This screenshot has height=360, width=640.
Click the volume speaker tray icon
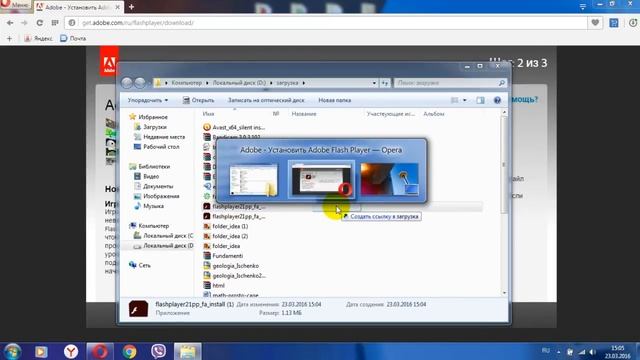(592, 352)
